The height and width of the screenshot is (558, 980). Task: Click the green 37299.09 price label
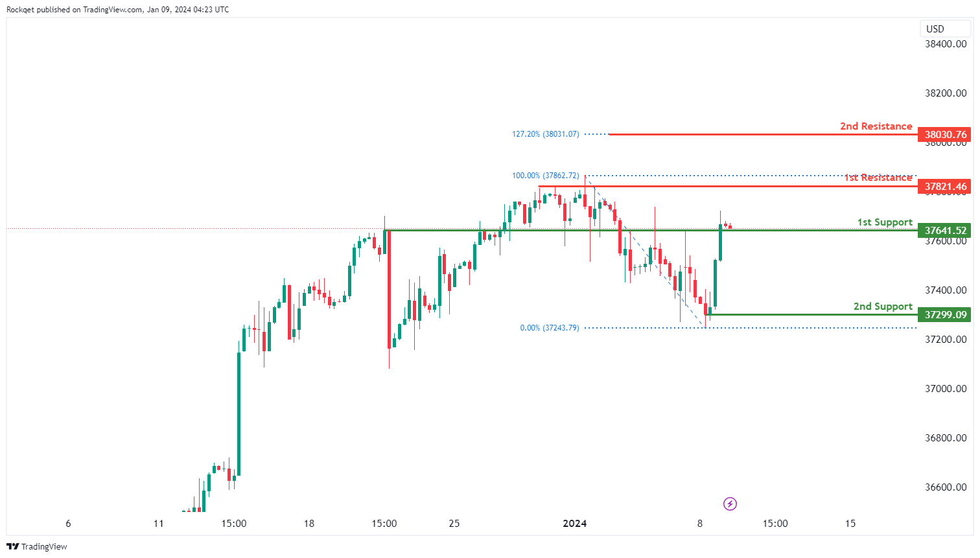pos(944,315)
